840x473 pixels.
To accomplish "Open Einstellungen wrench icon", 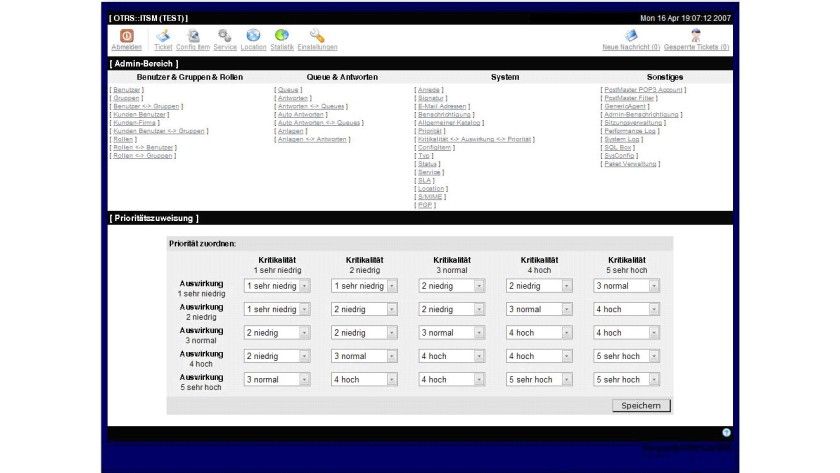I will pos(317,36).
